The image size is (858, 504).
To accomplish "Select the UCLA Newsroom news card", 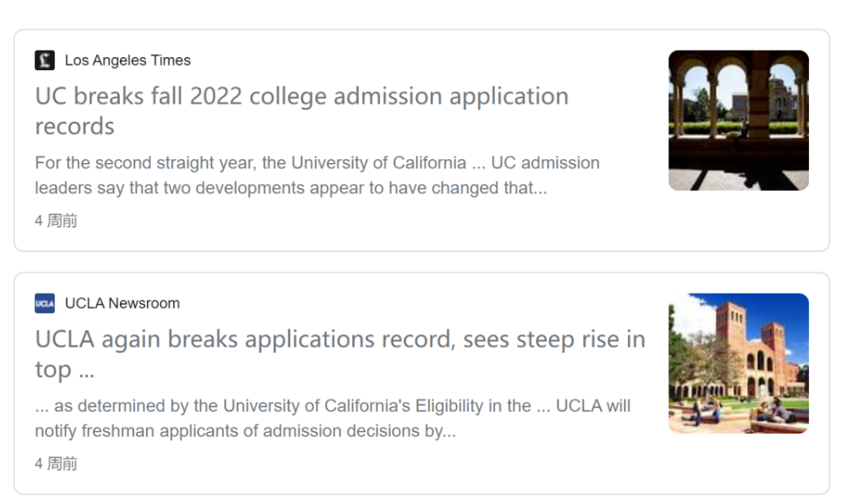I will [422, 383].
